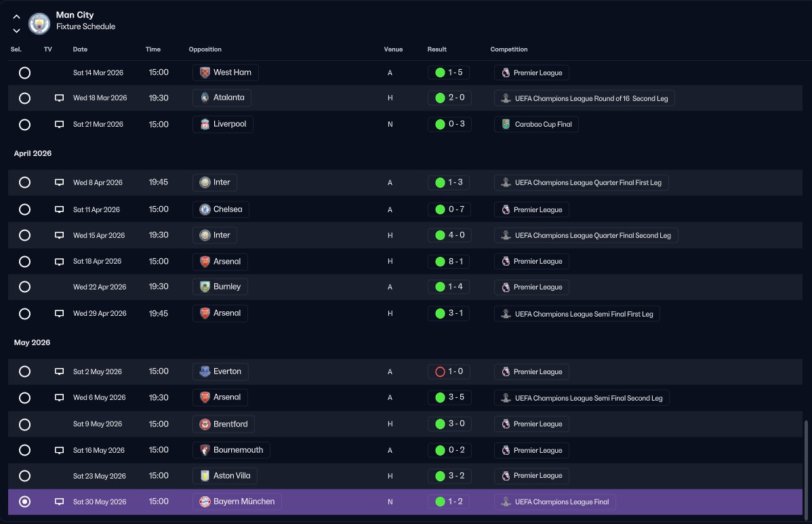The height and width of the screenshot is (524, 812).
Task: Open the Premier League competition tag for Brentford
Action: click(x=532, y=424)
